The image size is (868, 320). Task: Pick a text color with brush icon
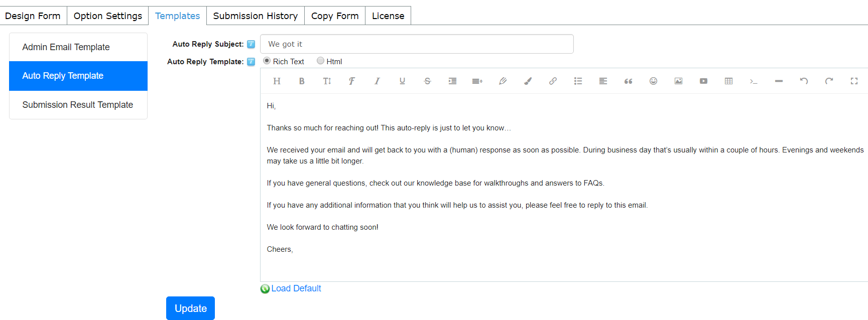[x=528, y=81]
